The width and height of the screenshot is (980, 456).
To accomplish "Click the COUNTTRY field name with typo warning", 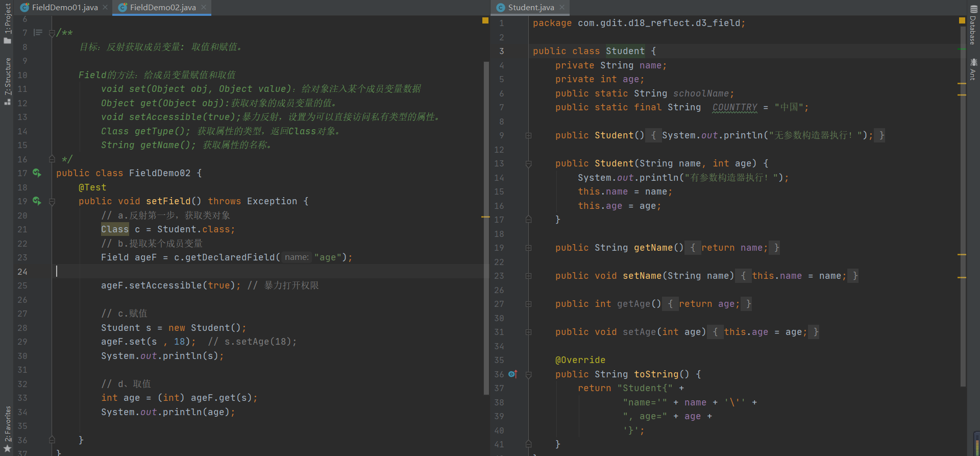I will (734, 107).
